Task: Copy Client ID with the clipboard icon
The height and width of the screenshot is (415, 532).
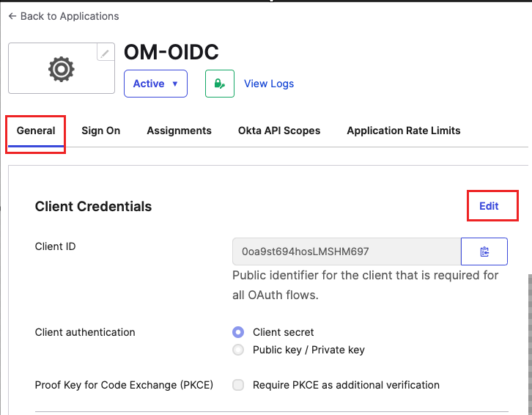Action: click(484, 251)
